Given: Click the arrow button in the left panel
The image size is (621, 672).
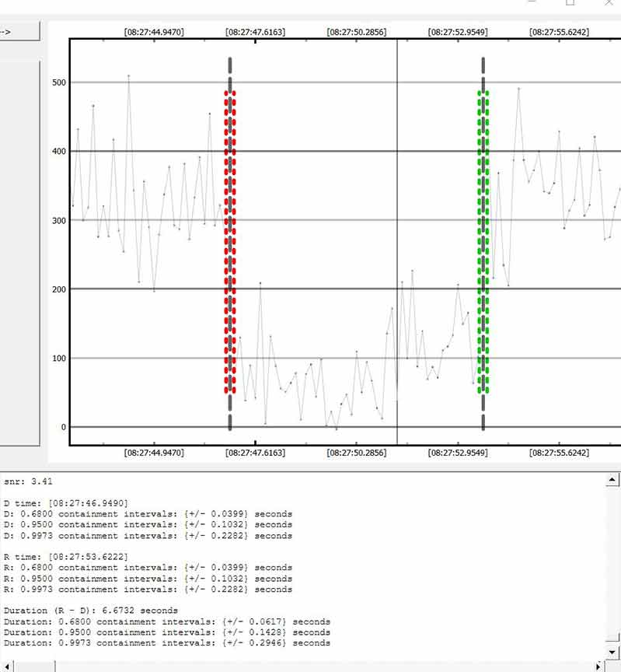Looking at the screenshot, I should [x=19, y=32].
